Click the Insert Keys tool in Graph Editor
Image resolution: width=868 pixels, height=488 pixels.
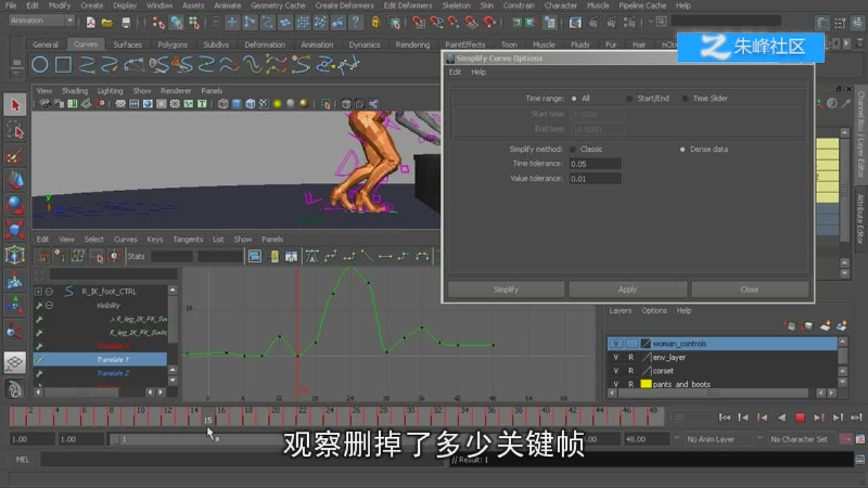(x=60, y=256)
